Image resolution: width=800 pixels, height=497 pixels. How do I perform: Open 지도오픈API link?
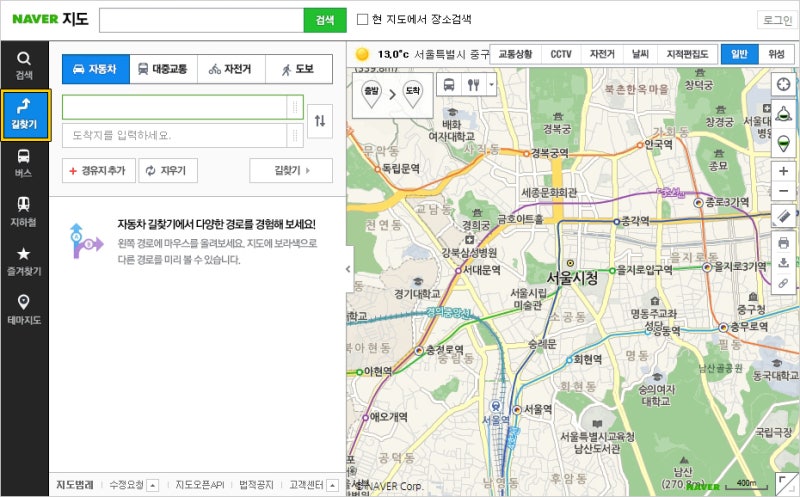point(199,485)
